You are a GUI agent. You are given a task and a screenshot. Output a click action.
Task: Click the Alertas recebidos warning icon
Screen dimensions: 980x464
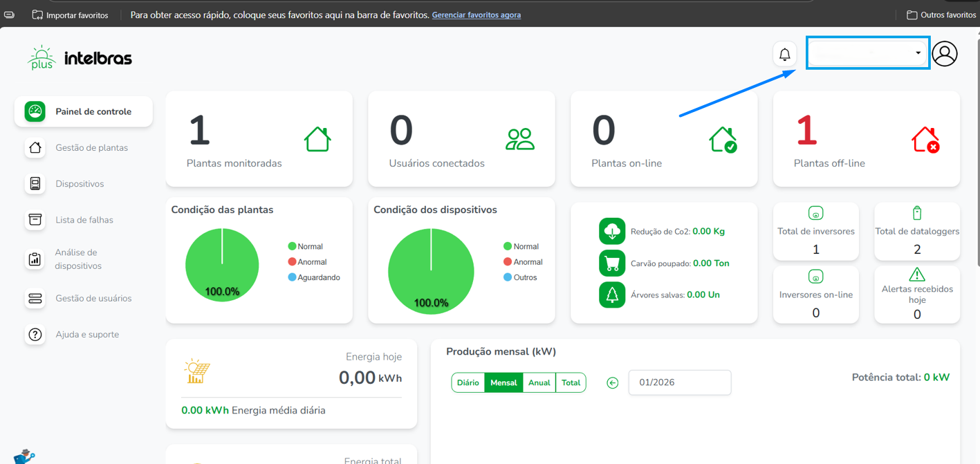point(916,275)
